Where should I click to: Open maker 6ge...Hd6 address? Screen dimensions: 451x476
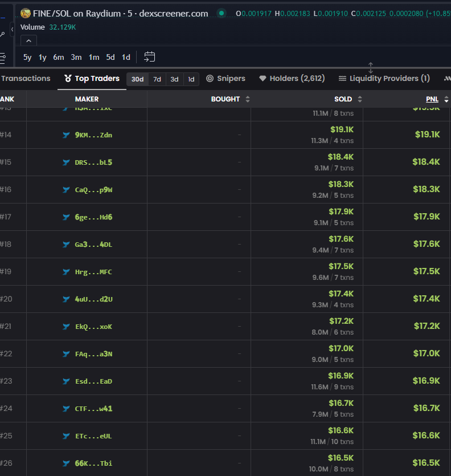(x=93, y=217)
